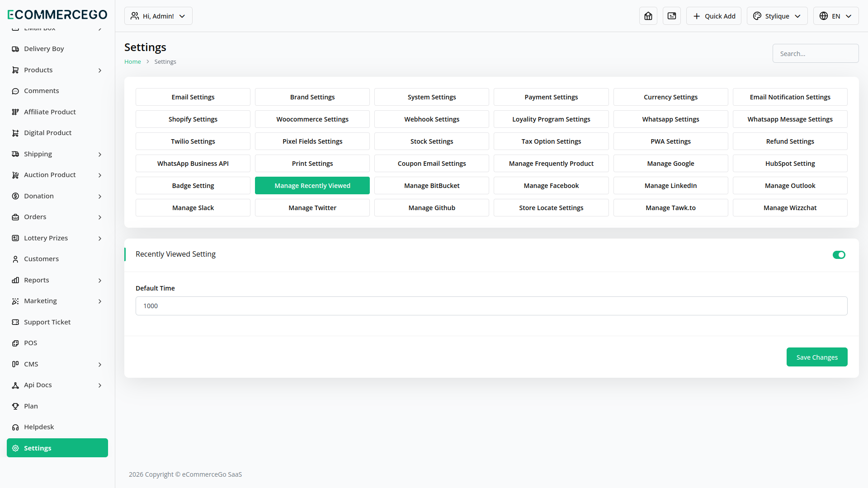The image size is (868, 488).
Task: Click the globe language icon
Action: point(824,16)
